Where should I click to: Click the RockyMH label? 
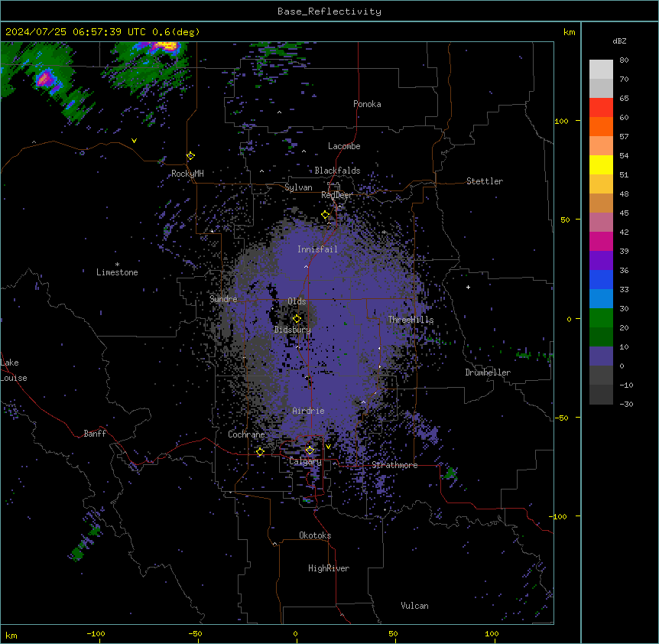click(x=187, y=174)
